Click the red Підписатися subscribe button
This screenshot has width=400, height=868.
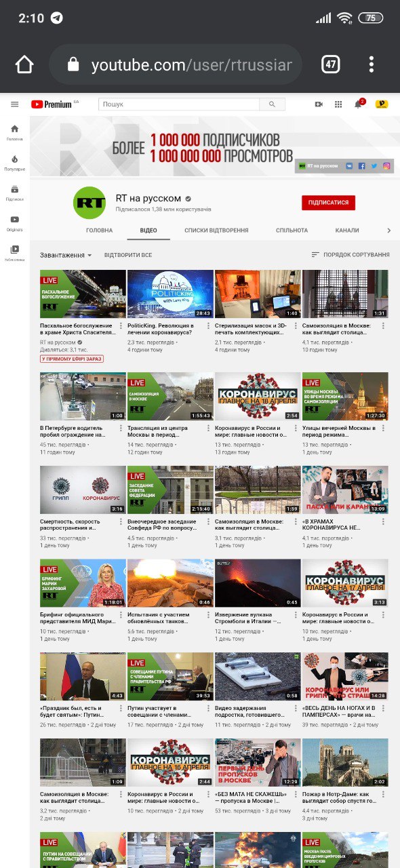(x=328, y=203)
